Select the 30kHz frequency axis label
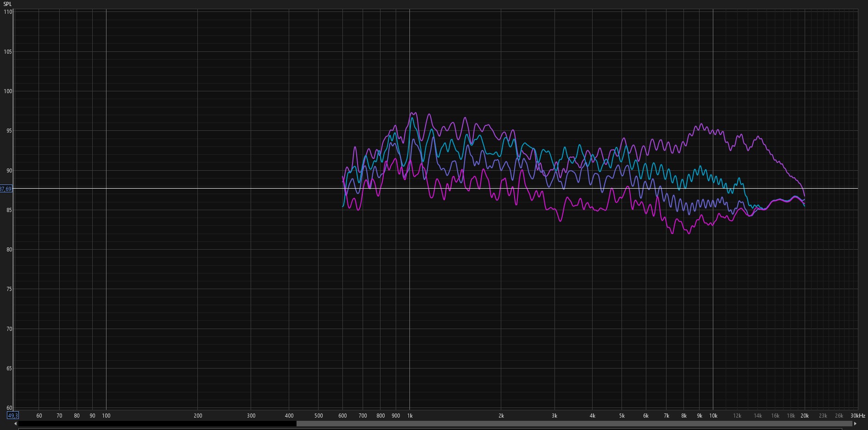Image resolution: width=868 pixels, height=430 pixels. pos(858,416)
